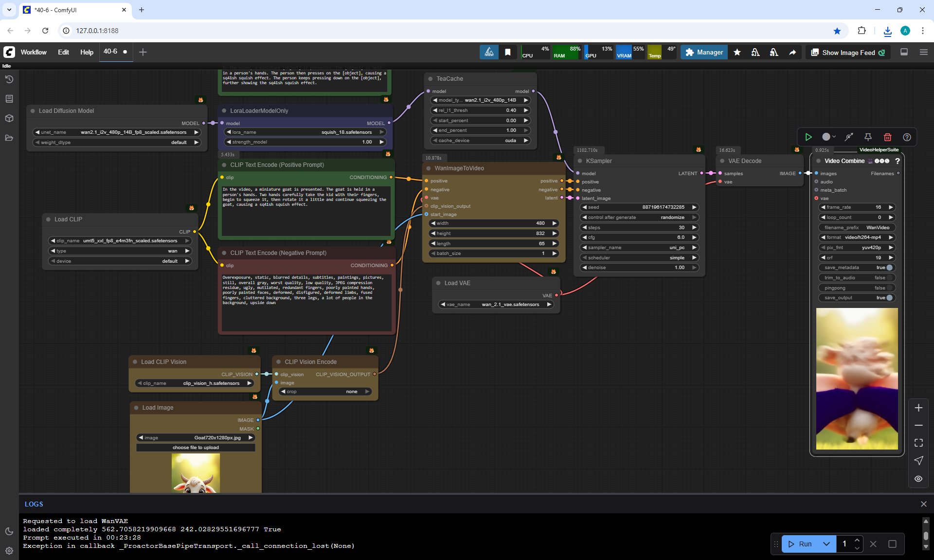Toggle save_metadata switch in Video Combine
The height and width of the screenshot is (560, 934).
[x=889, y=268]
